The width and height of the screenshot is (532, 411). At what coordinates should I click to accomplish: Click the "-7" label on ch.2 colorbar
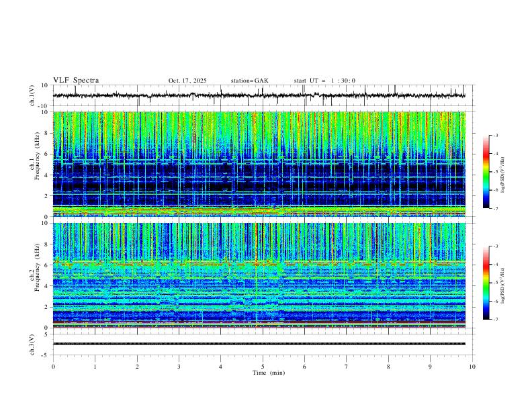point(496,319)
